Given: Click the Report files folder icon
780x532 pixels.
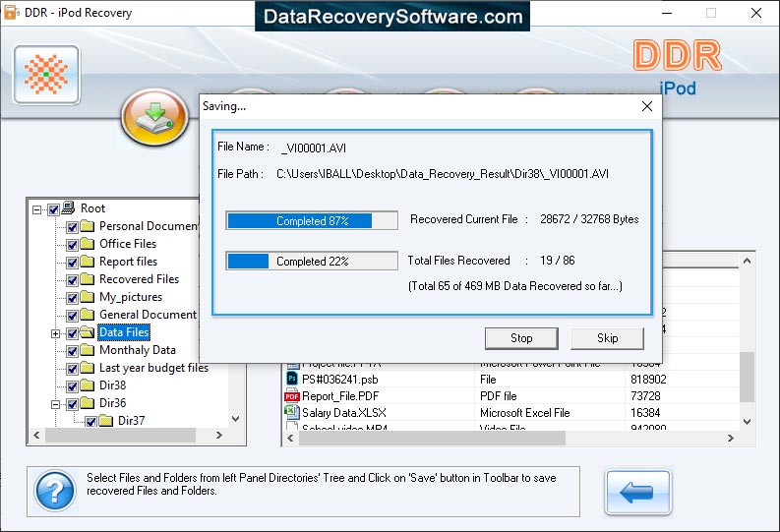Looking at the screenshot, I should (88, 262).
